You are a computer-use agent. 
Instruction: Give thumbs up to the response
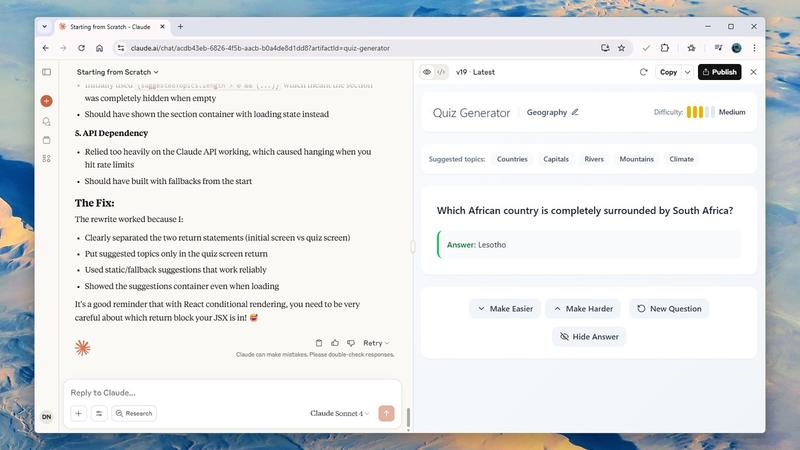(335, 343)
